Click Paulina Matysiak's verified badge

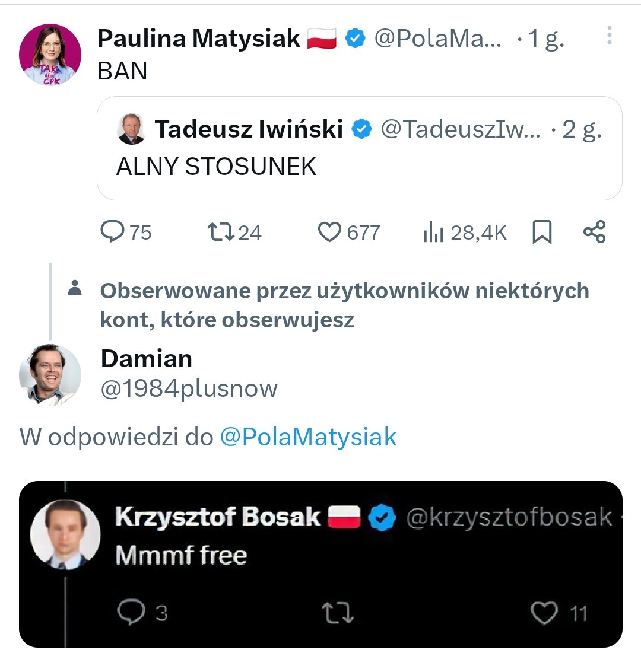(x=356, y=39)
